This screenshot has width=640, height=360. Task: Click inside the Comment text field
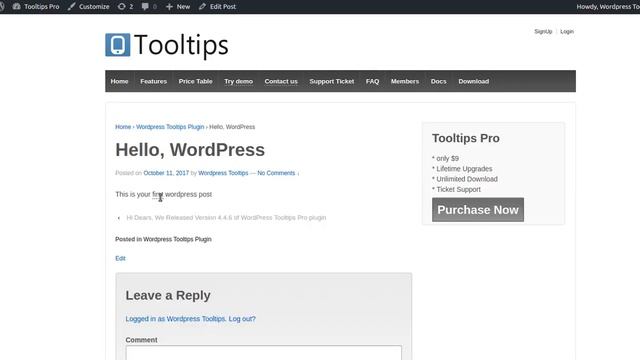pos(264,353)
